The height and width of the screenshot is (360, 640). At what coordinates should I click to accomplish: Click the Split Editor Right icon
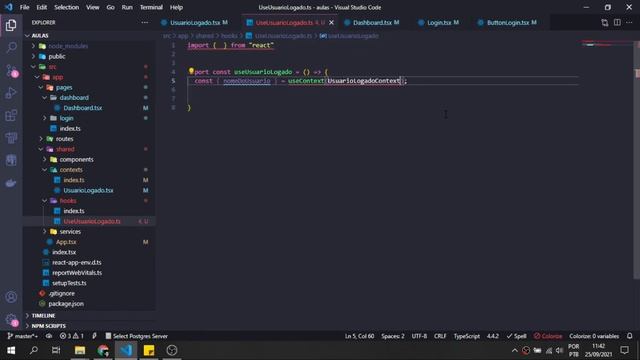[x=617, y=22]
